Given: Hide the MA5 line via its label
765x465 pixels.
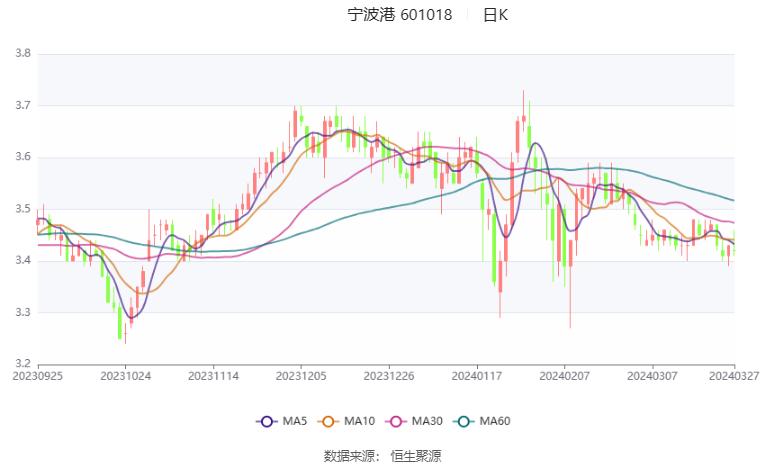Looking at the screenshot, I should click(295, 421).
